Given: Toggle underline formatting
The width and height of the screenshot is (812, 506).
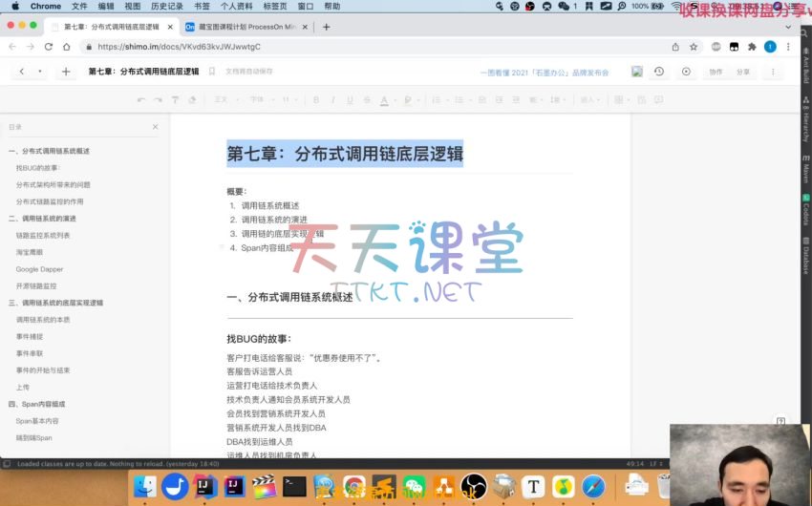Looking at the screenshot, I should (x=350, y=99).
